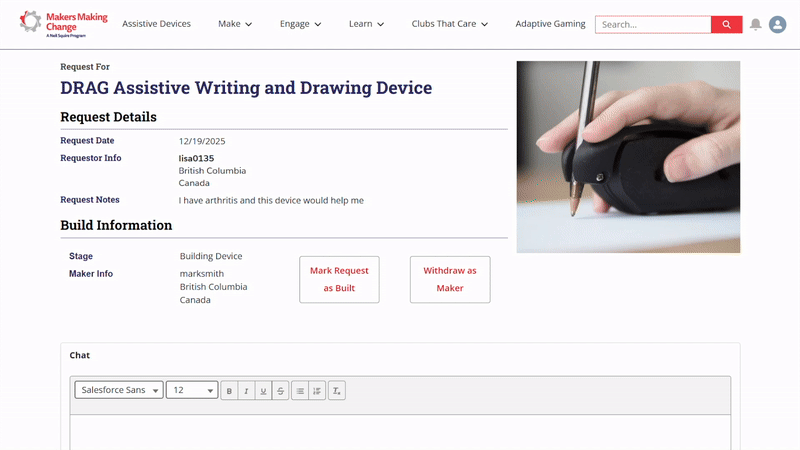The width and height of the screenshot is (800, 450).
Task: Open the font size 12 dropdown
Action: click(192, 390)
